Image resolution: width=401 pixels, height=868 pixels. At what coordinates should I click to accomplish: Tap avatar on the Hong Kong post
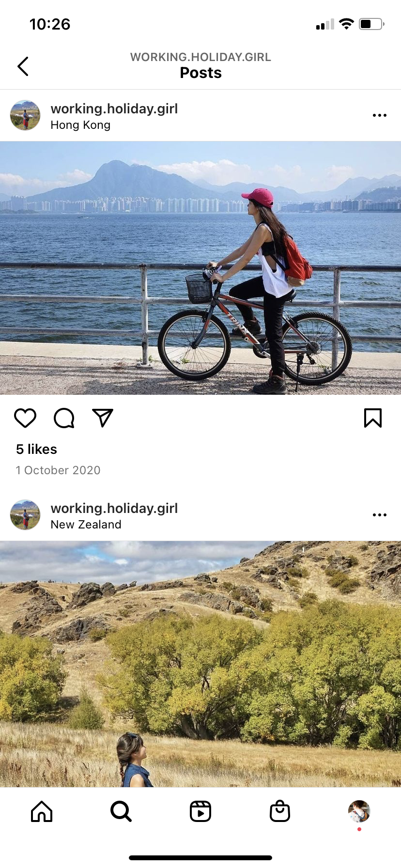(25, 115)
